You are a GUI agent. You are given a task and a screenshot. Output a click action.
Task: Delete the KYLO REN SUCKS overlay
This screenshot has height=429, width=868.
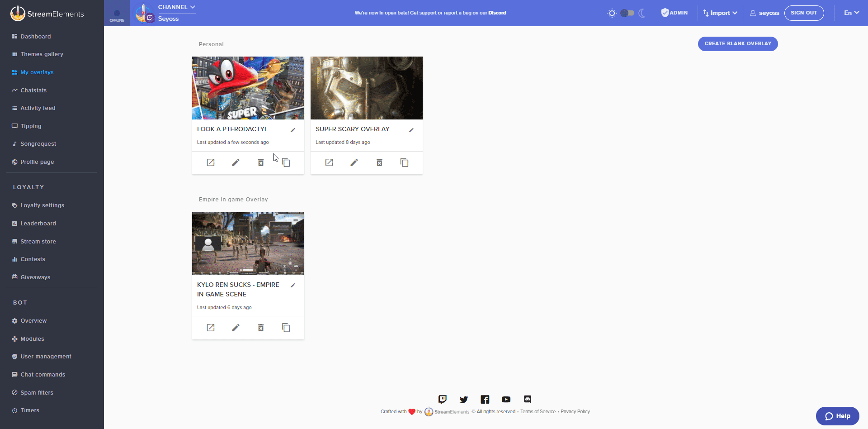(x=261, y=328)
